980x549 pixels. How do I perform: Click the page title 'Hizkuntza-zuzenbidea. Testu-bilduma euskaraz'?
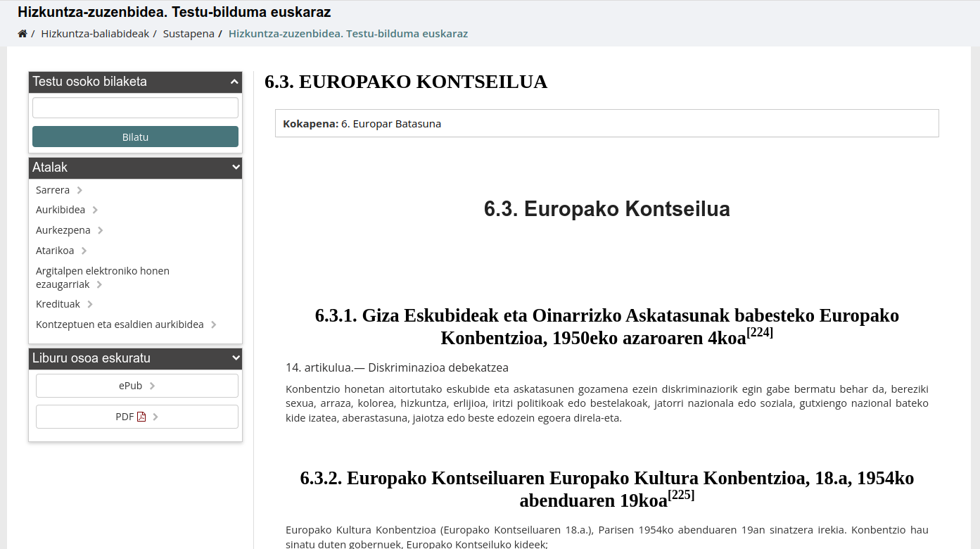coord(174,12)
